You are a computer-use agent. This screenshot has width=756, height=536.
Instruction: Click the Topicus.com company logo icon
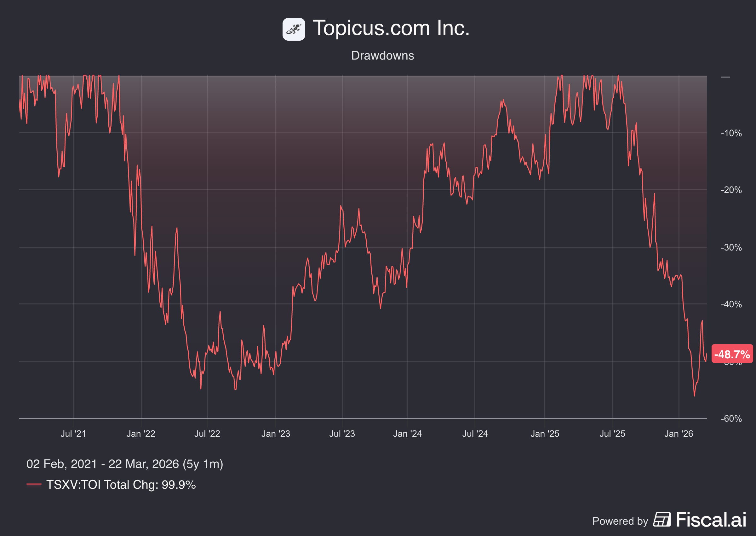click(294, 29)
